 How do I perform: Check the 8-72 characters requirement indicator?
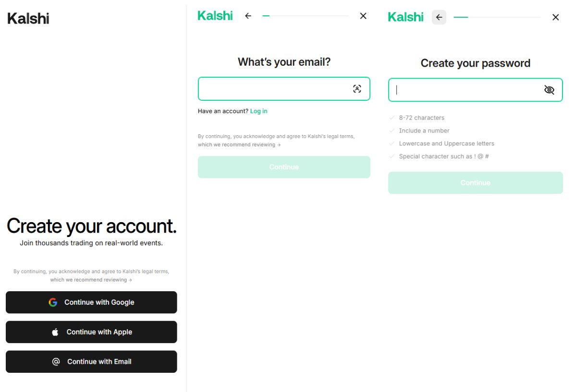[x=392, y=118]
